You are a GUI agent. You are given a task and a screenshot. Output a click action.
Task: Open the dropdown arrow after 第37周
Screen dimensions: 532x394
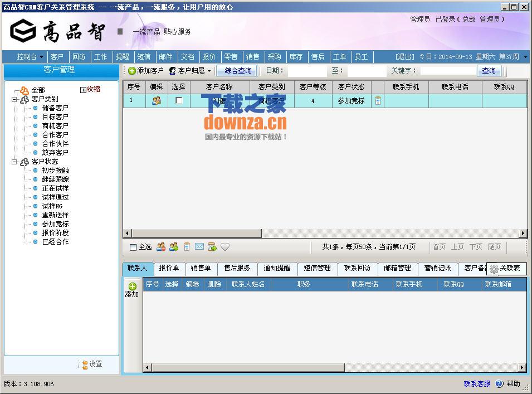click(x=525, y=57)
